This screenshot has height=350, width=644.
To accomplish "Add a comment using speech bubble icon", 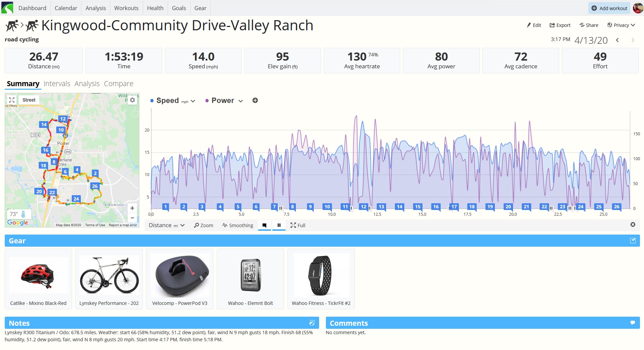I will pos(633,323).
